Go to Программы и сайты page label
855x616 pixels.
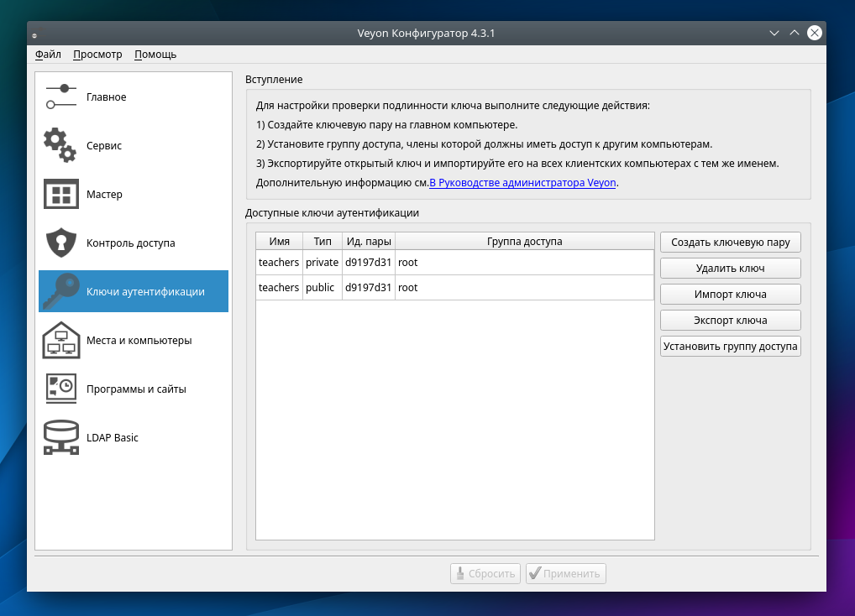(136, 389)
